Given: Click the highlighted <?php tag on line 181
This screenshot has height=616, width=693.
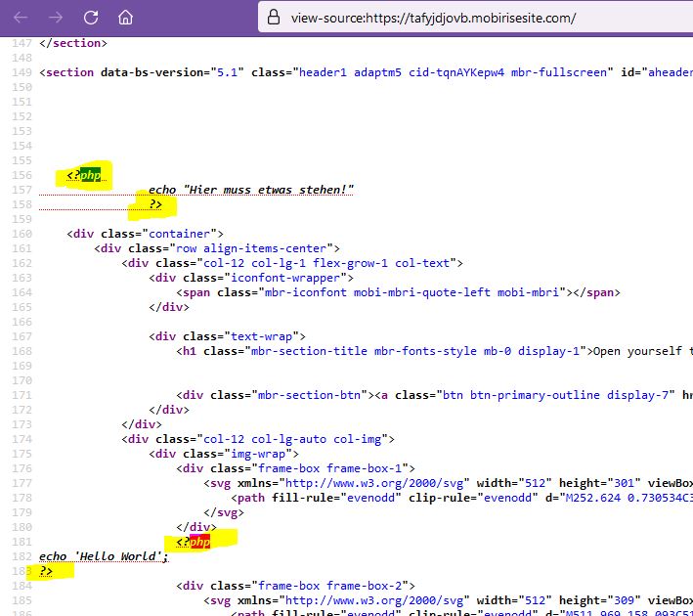Looking at the screenshot, I should [x=192, y=542].
